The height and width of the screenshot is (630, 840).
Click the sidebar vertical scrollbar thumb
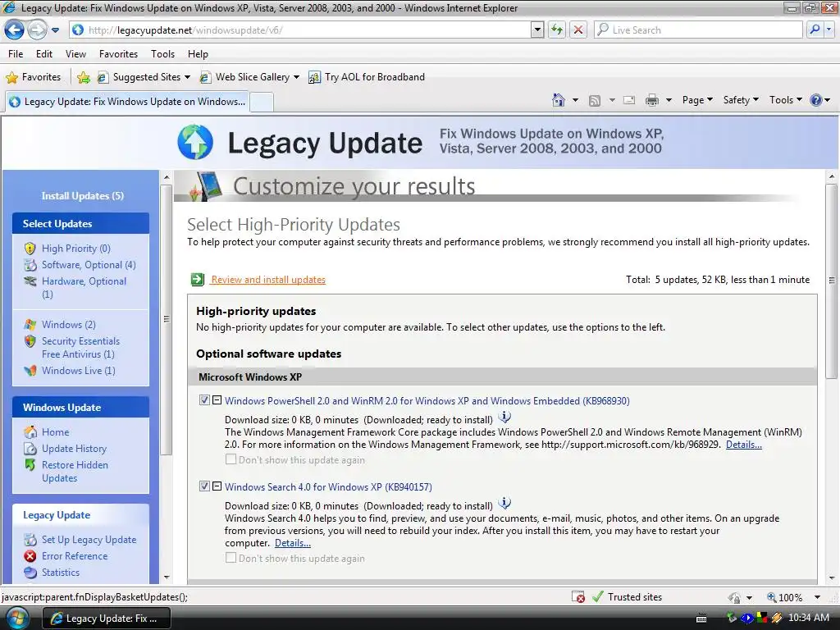point(166,319)
